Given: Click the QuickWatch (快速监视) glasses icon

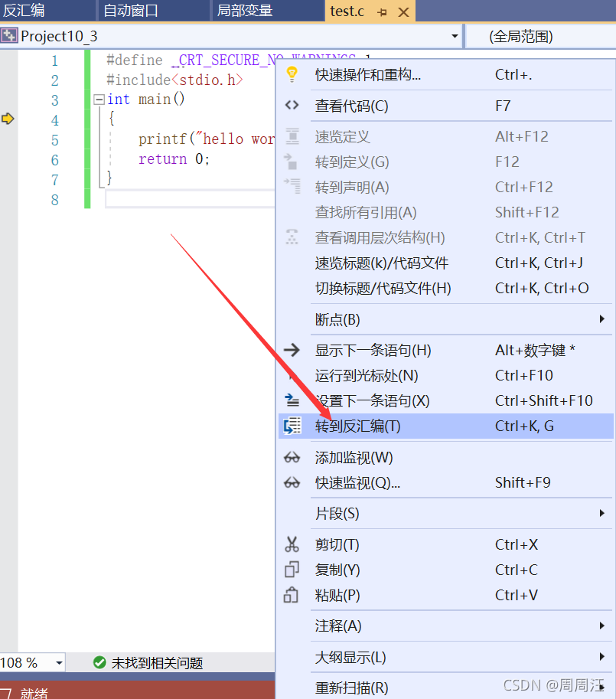Looking at the screenshot, I should click(x=292, y=482).
